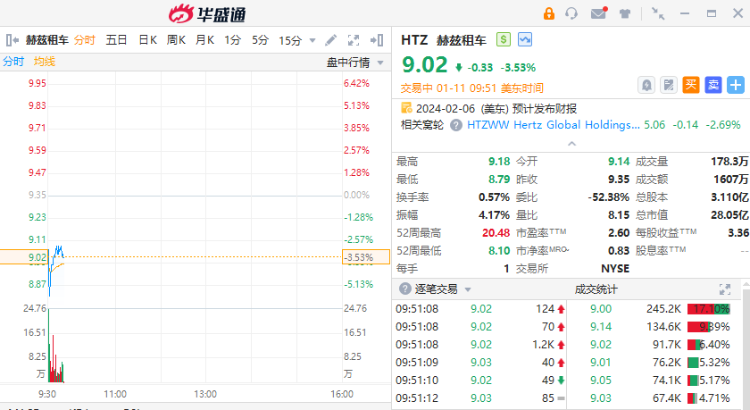Click the blue plus add-to-watchlist icon

point(736,85)
